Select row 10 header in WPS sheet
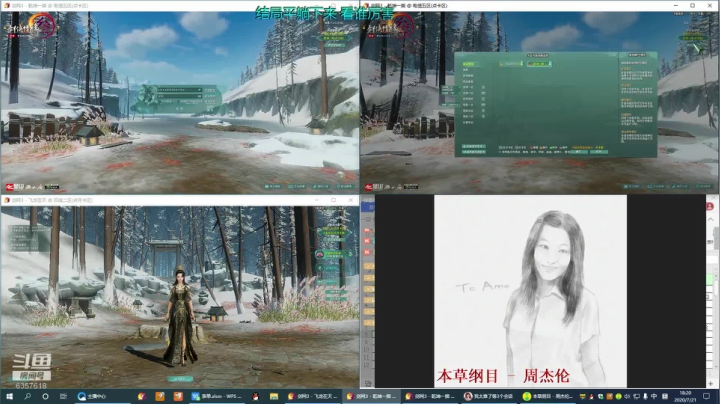Screen dimensions: 720x404 pyautogui.click(x=366, y=350)
